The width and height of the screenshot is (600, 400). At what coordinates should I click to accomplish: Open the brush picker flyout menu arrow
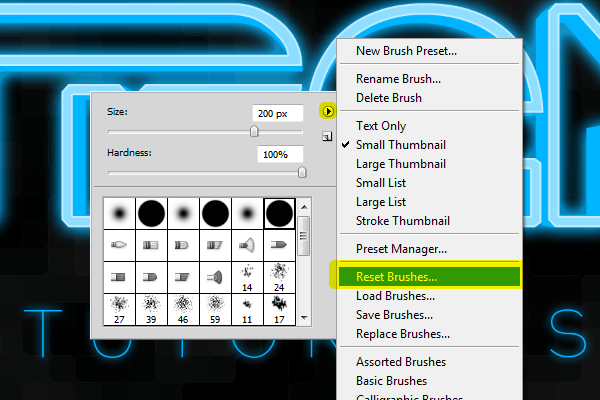pos(328,111)
